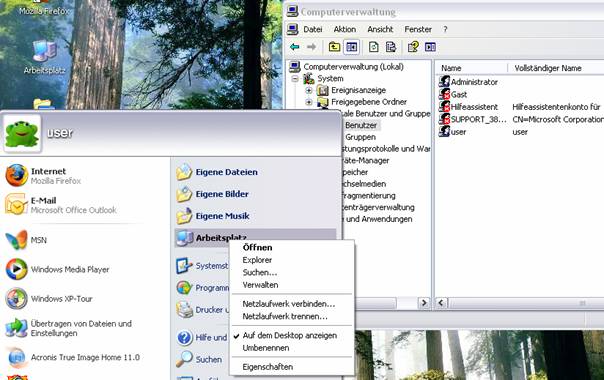Choose Öffnen in the context menu
The image size is (604, 380).
pyautogui.click(x=292, y=247)
